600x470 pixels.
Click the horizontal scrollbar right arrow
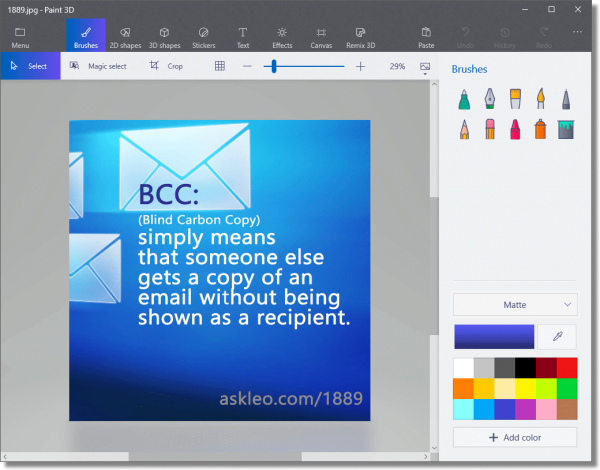tap(426, 456)
